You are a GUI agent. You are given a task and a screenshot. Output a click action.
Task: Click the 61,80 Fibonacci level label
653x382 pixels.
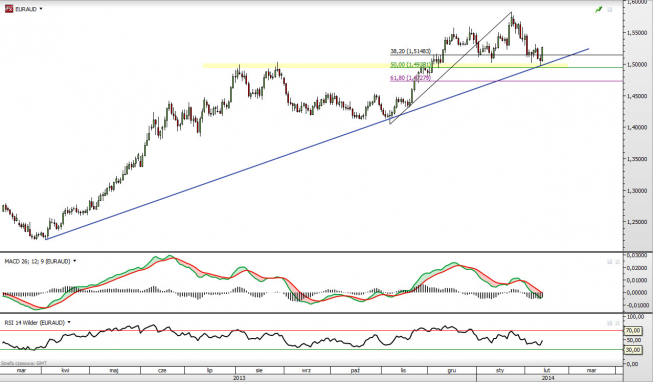[410, 78]
